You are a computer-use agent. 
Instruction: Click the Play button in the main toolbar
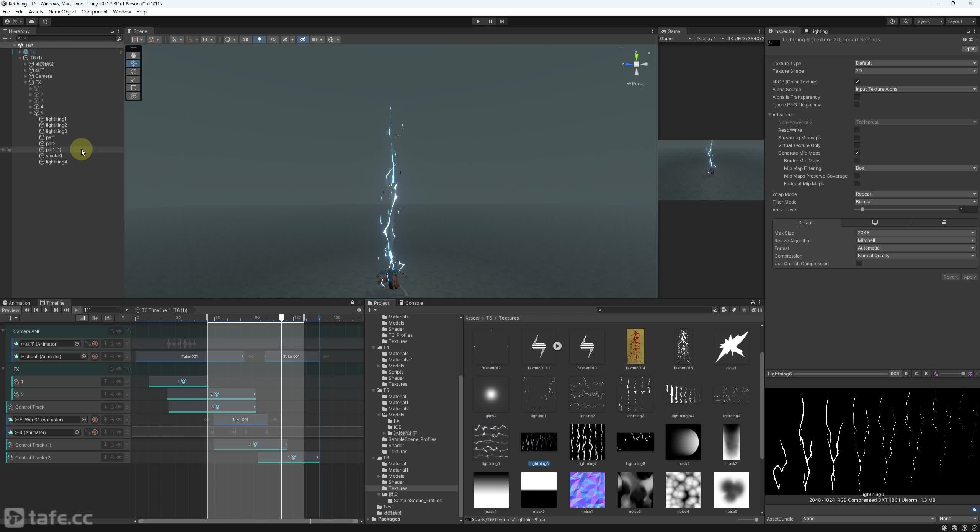478,21
